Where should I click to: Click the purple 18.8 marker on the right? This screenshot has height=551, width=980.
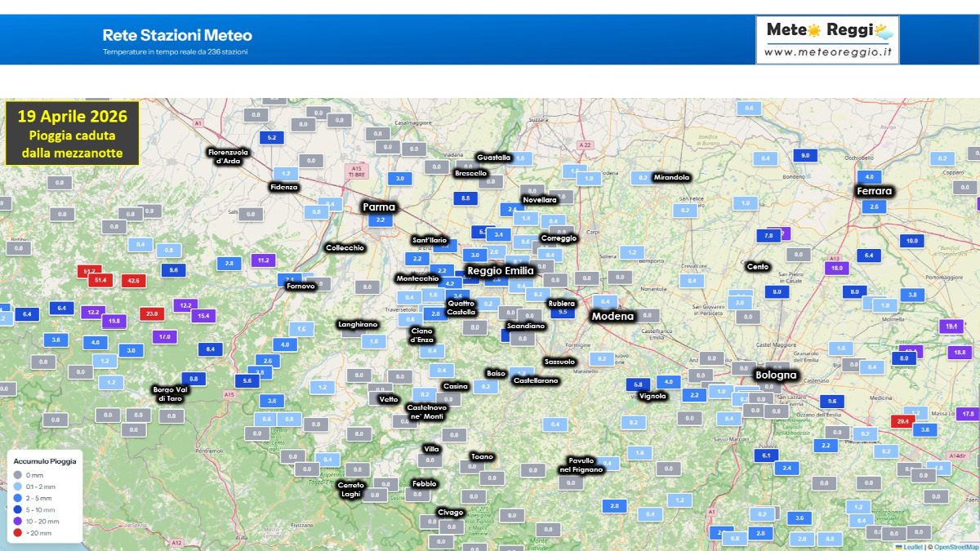coord(959,352)
